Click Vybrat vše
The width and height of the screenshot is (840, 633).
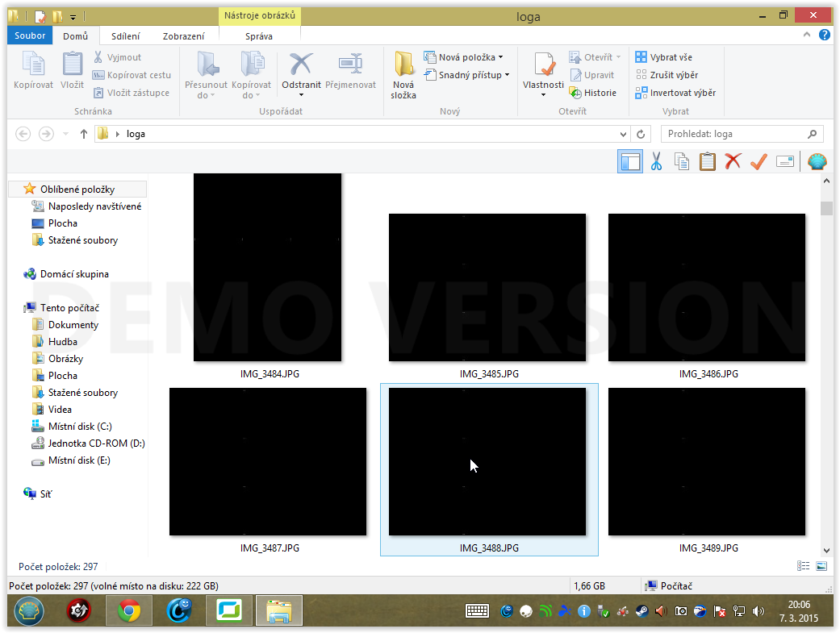click(664, 57)
